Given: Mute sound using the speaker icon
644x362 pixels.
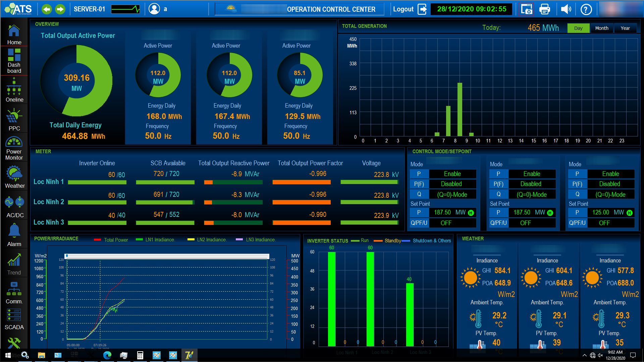Looking at the screenshot, I should [566, 9].
